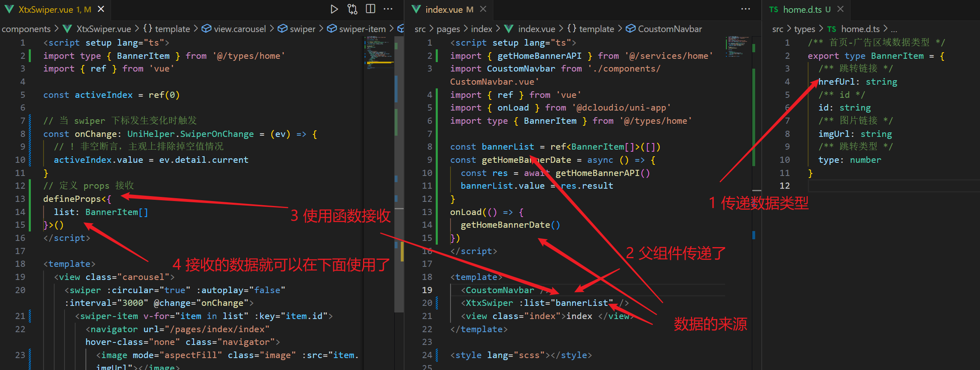Click '@types/home' import path in XtxSwiper.vue
This screenshot has height=370, width=980.
click(x=249, y=56)
